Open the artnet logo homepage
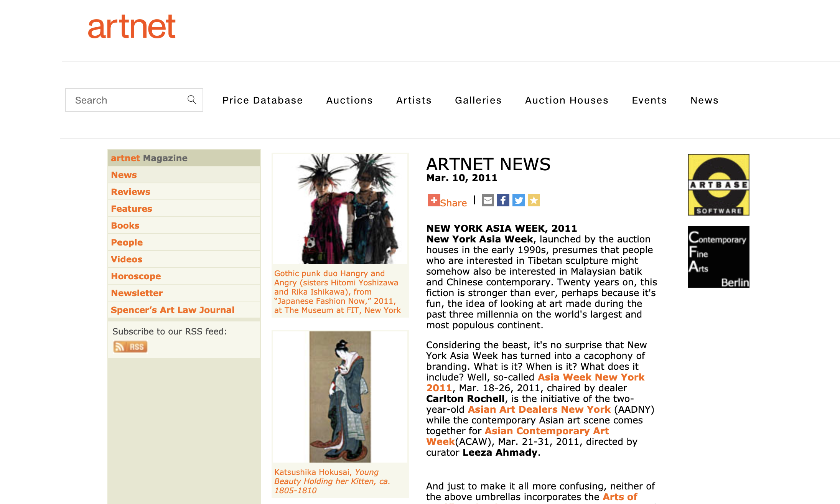This screenshot has width=840, height=504. (x=132, y=27)
